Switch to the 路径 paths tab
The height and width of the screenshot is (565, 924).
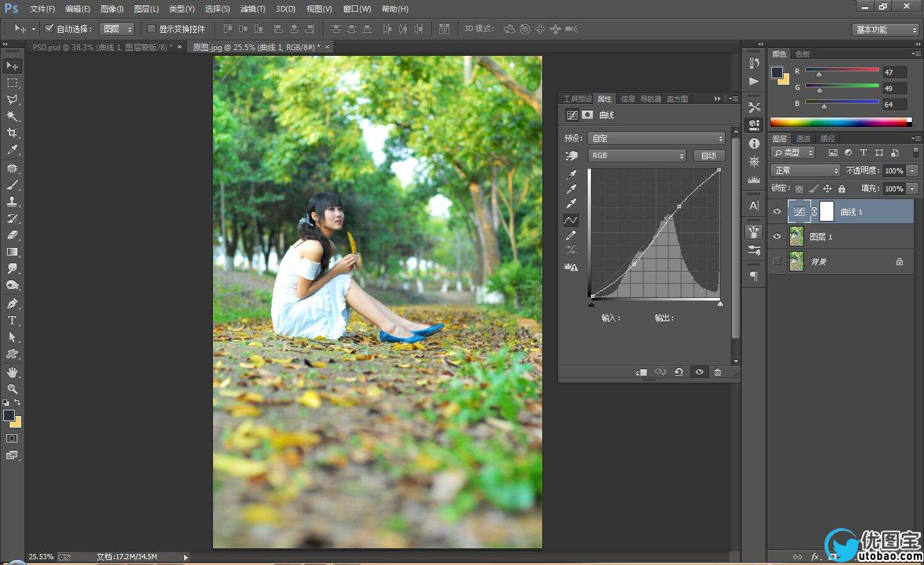(x=828, y=139)
